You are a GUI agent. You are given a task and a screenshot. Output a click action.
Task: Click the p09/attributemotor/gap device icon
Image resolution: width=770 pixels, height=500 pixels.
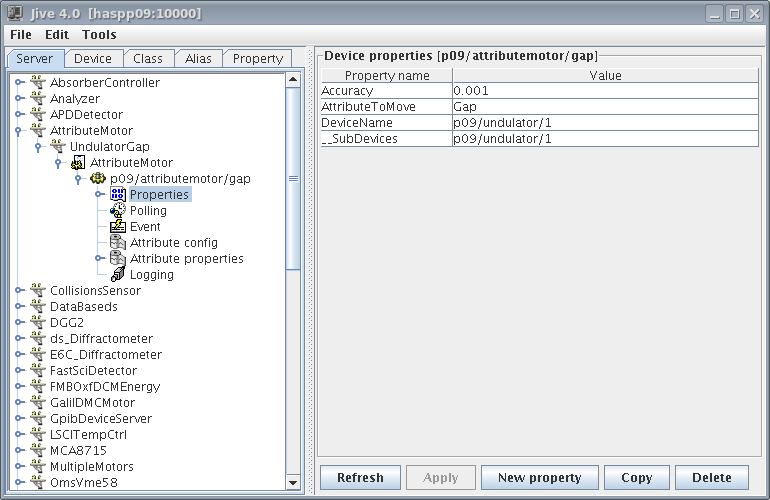[x=98, y=178]
